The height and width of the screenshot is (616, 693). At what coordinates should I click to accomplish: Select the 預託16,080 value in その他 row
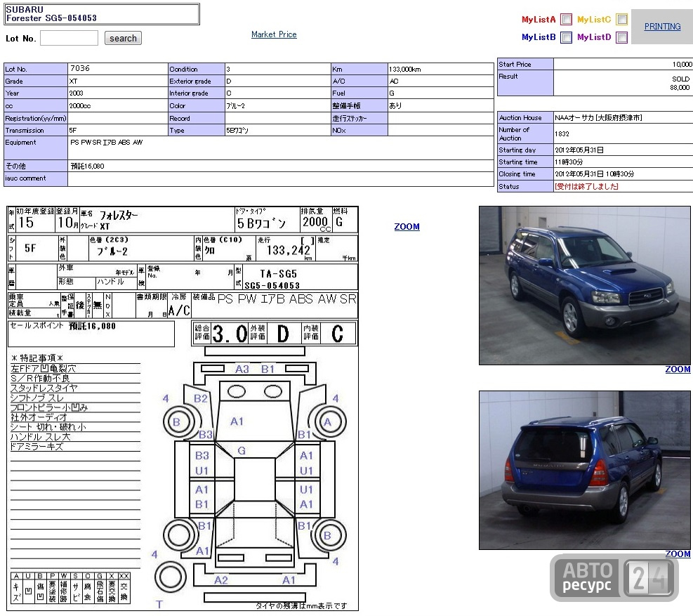pos(88,166)
